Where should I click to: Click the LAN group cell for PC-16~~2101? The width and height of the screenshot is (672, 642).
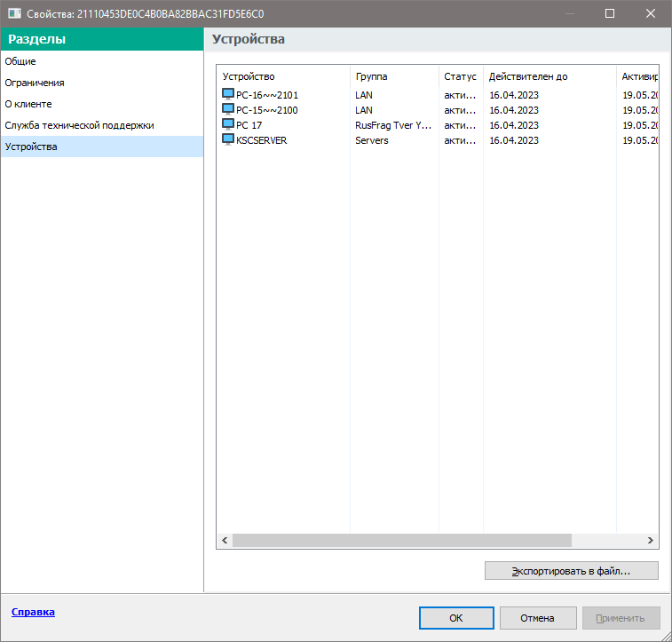pyautogui.click(x=364, y=95)
